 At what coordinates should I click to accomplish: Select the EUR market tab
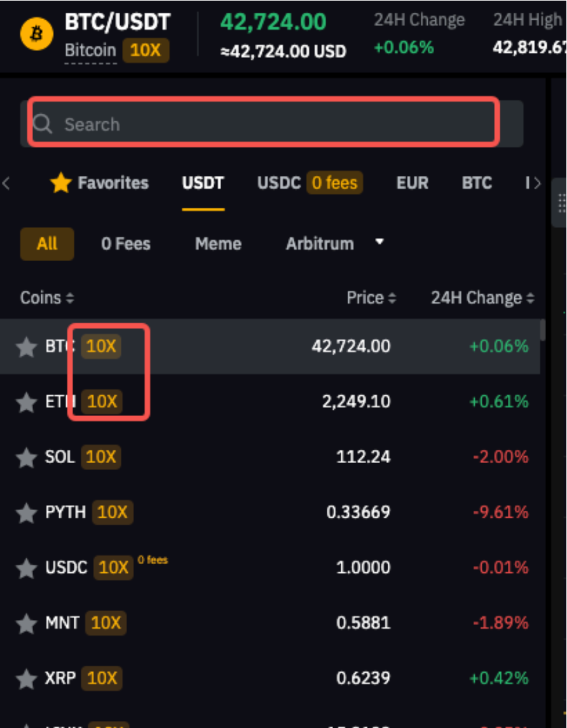pos(413,184)
